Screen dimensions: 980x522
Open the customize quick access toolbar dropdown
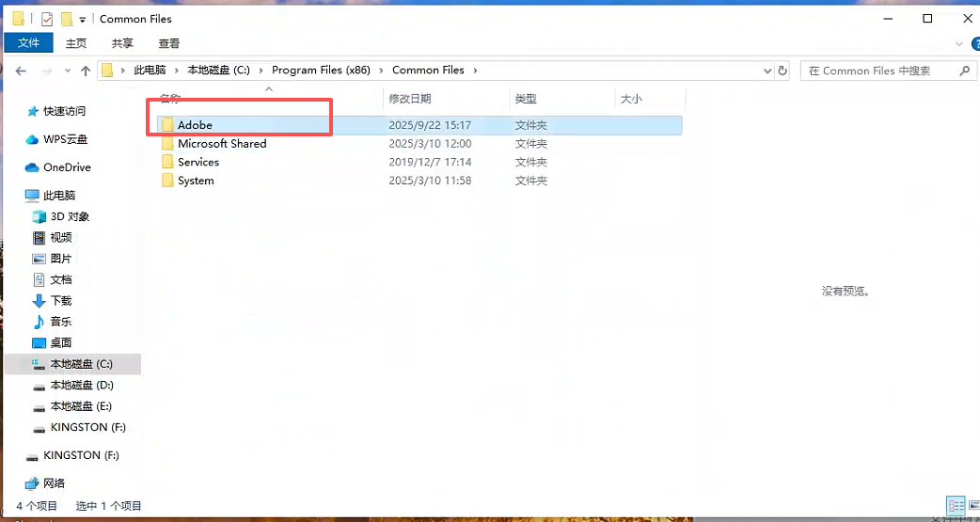point(83,19)
